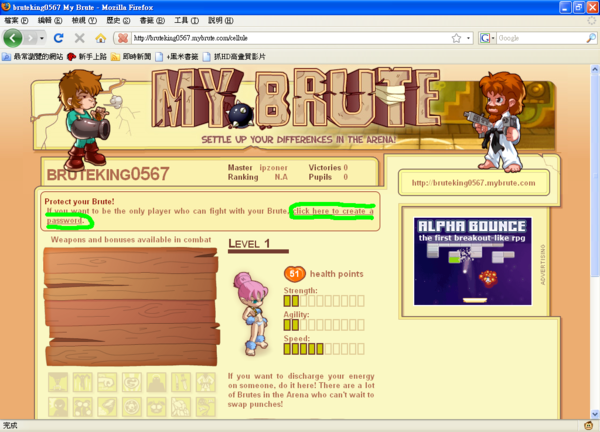Click the status bar monkey icon

(589, 425)
